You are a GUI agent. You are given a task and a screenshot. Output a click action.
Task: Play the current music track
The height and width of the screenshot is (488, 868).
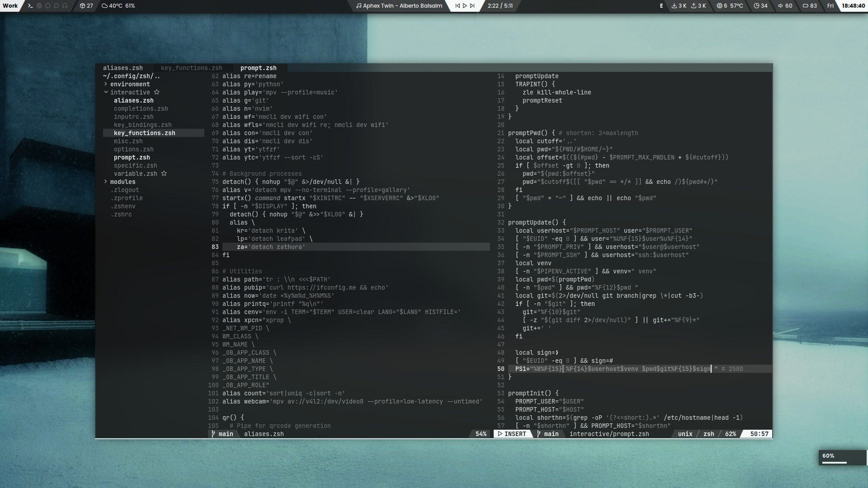(x=465, y=6)
